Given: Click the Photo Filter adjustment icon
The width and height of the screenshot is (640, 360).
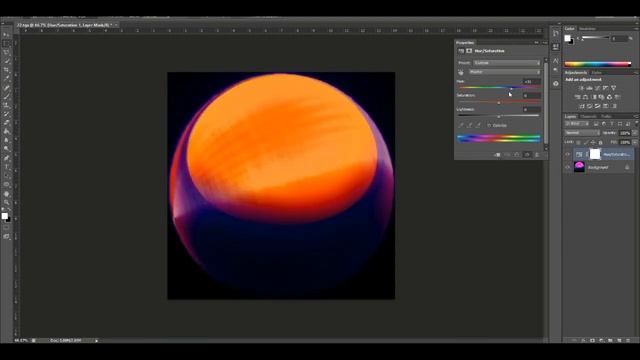Looking at the screenshot, I should [x=601, y=97].
